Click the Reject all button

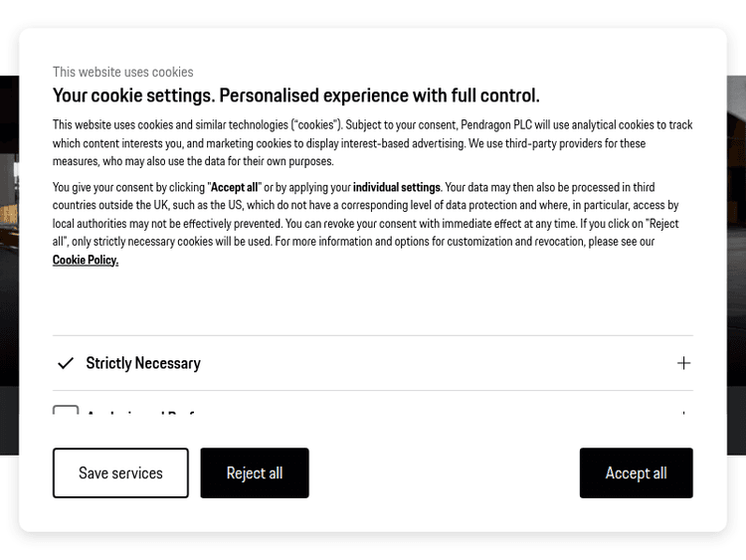(255, 473)
